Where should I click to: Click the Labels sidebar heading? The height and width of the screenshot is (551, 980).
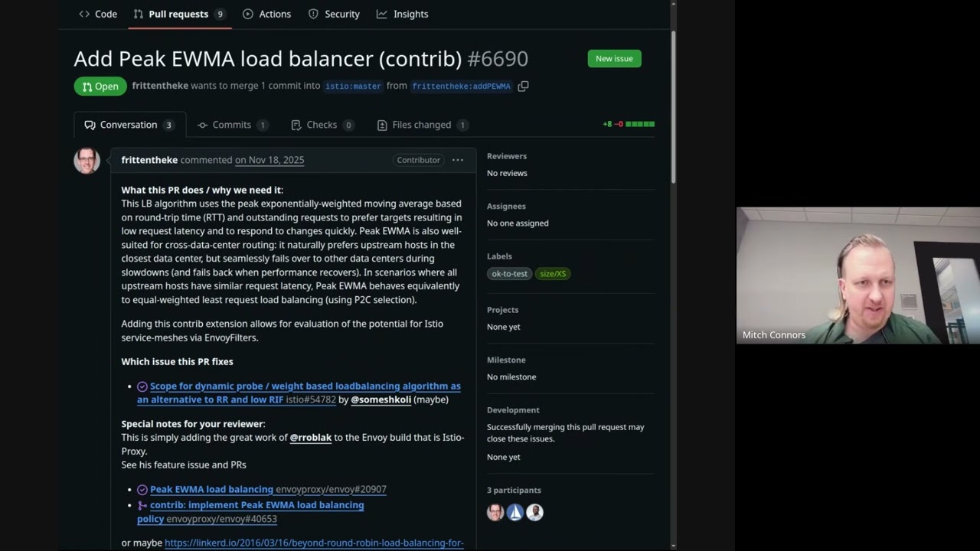tap(499, 256)
